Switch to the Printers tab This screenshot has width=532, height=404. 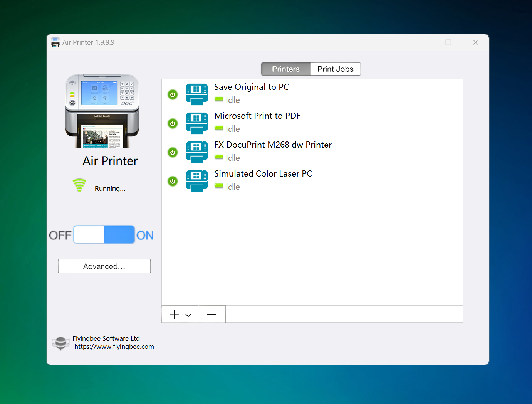(286, 69)
